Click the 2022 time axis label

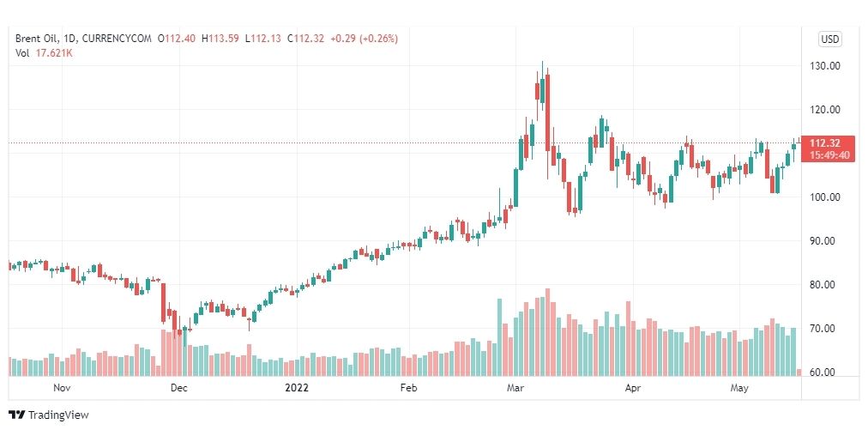[296, 388]
